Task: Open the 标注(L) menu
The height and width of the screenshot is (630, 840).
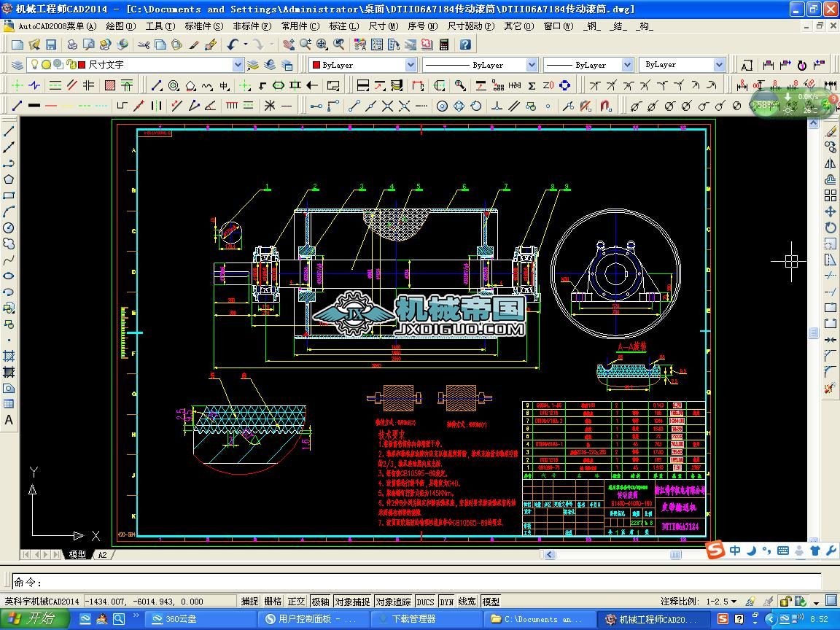Action: [x=344, y=26]
